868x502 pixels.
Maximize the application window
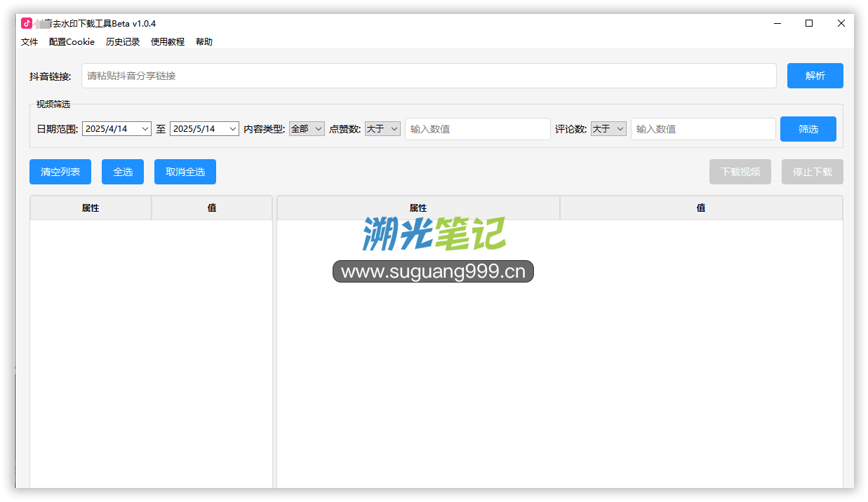tap(809, 23)
